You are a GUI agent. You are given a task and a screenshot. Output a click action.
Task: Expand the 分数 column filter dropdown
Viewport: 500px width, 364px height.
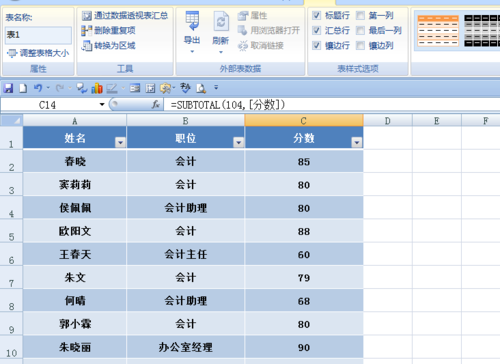point(357,143)
